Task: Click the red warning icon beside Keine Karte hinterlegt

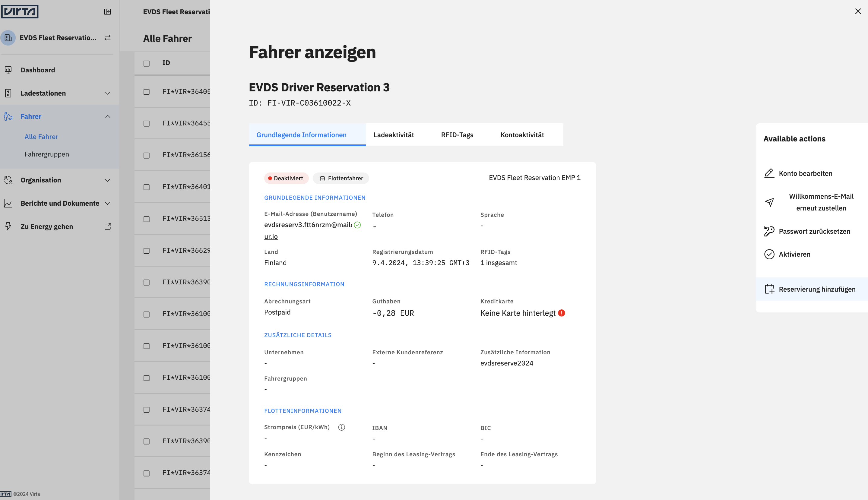Action: pos(561,313)
